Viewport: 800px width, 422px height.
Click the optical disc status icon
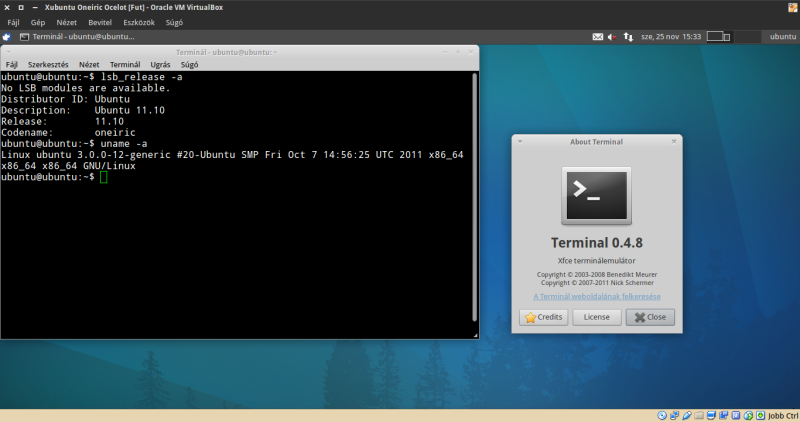point(662,415)
